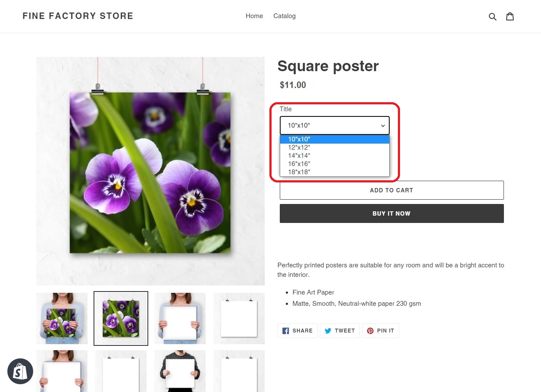
Task: Click the Buy It Now button
Action: tap(391, 213)
